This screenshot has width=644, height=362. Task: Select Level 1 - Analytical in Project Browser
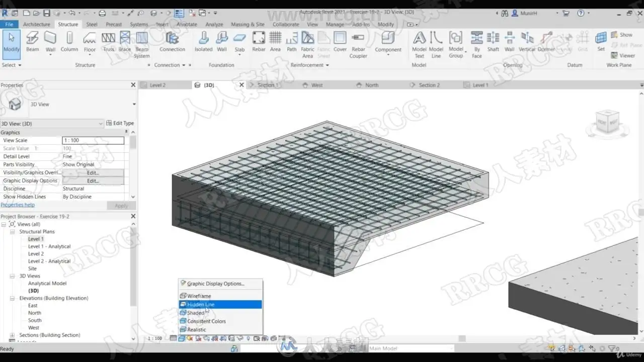pos(49,246)
